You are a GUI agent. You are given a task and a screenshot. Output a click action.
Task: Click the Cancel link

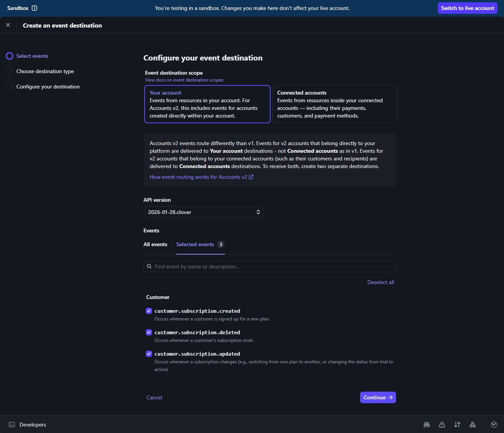tap(154, 397)
